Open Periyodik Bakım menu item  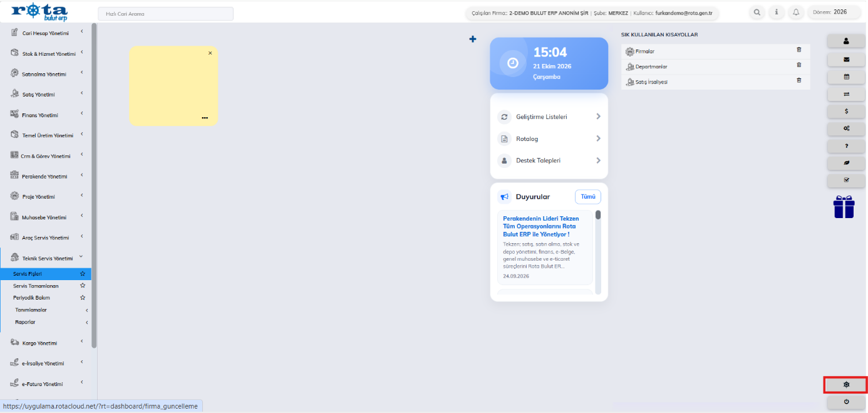(31, 298)
